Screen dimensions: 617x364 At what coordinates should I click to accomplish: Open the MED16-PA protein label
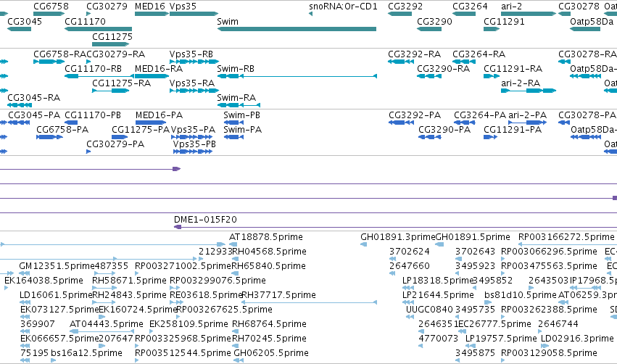tap(159, 115)
